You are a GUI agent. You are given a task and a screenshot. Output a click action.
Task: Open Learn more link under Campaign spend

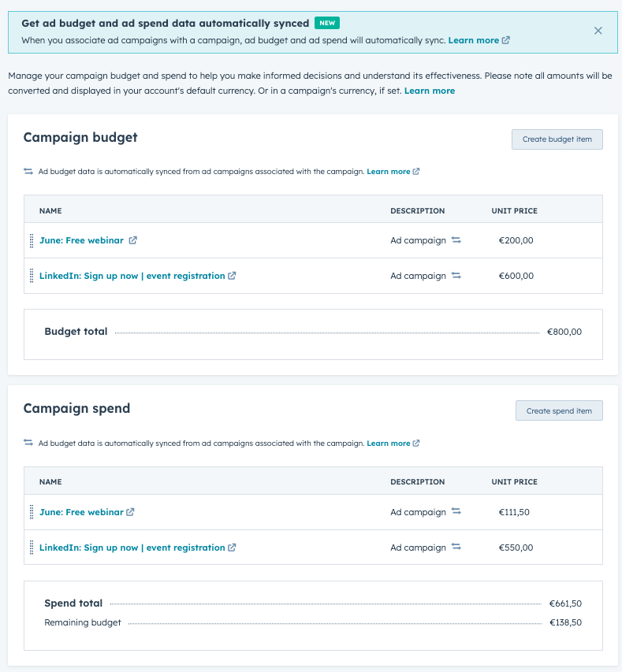click(388, 444)
